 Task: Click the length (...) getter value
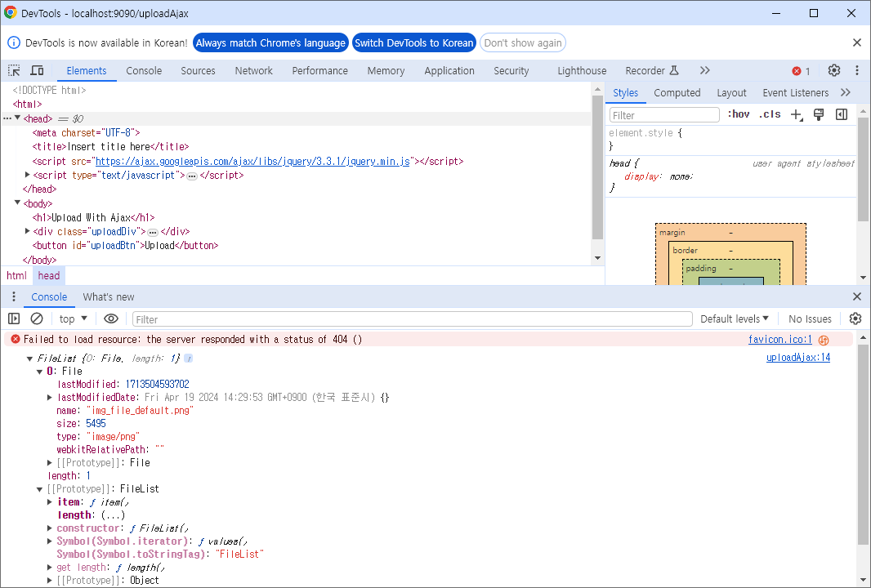click(x=113, y=515)
